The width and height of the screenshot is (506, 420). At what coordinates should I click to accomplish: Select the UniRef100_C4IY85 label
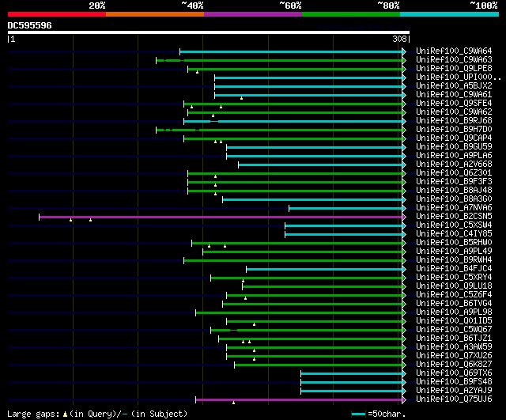(454, 234)
